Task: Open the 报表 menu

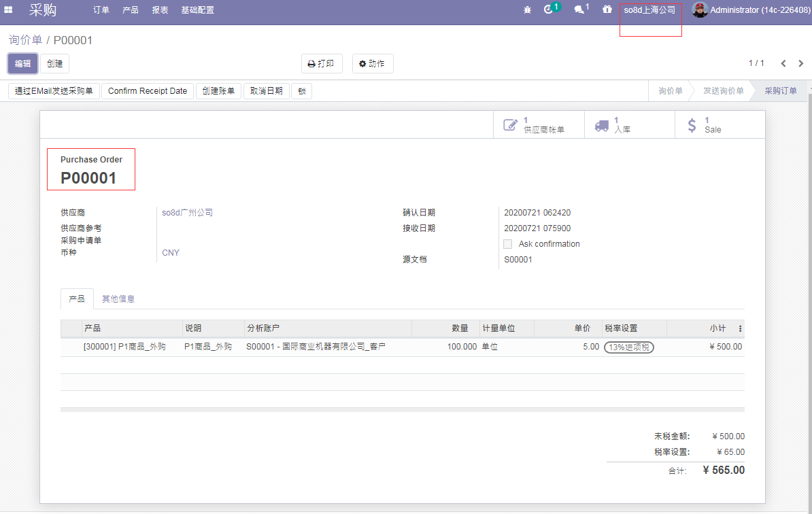Action: (x=160, y=10)
